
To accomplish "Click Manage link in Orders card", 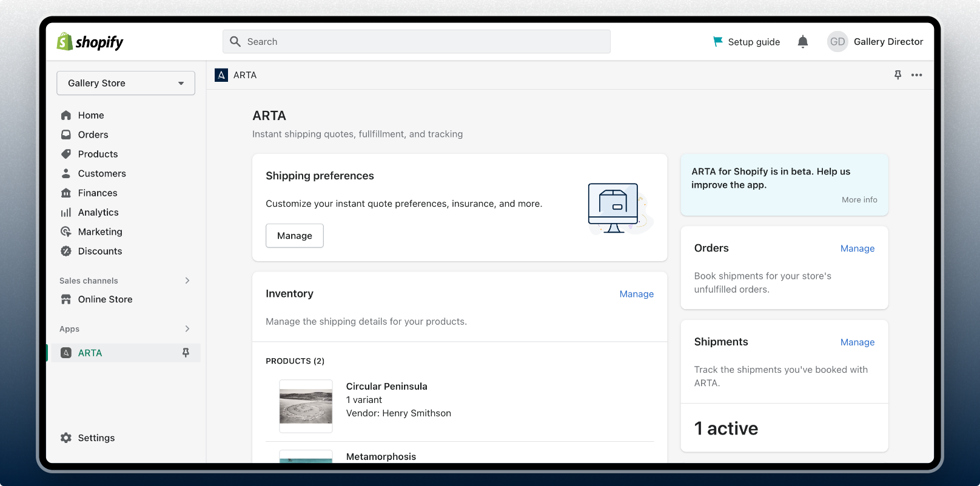I will point(857,248).
